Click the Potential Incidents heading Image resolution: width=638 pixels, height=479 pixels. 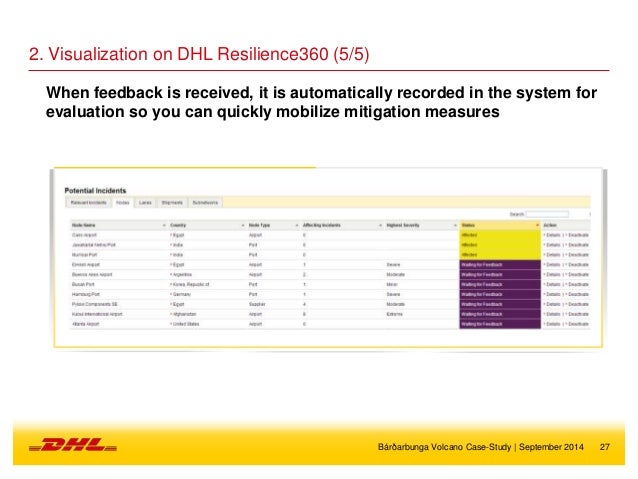point(95,190)
